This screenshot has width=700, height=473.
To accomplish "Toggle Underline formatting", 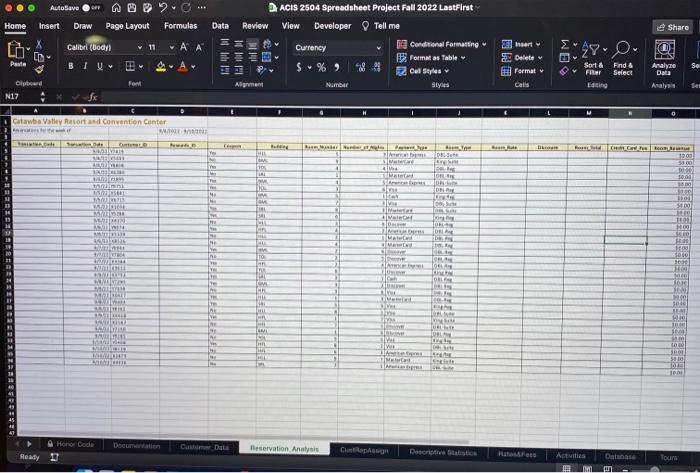I will (x=100, y=66).
